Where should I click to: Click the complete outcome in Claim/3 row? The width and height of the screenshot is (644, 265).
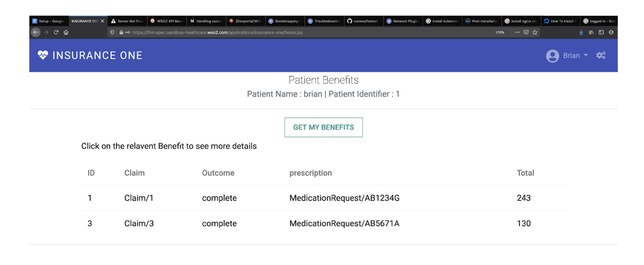point(219,224)
